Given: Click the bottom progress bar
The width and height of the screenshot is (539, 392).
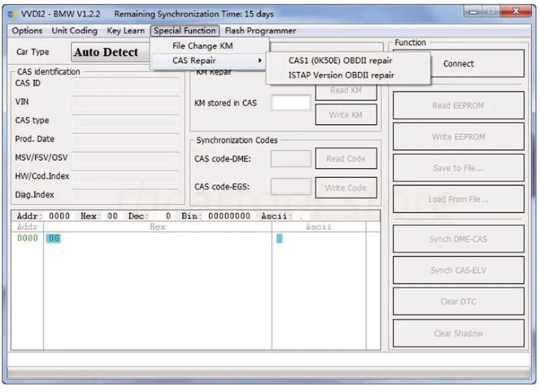Looking at the screenshot, I should (269, 373).
